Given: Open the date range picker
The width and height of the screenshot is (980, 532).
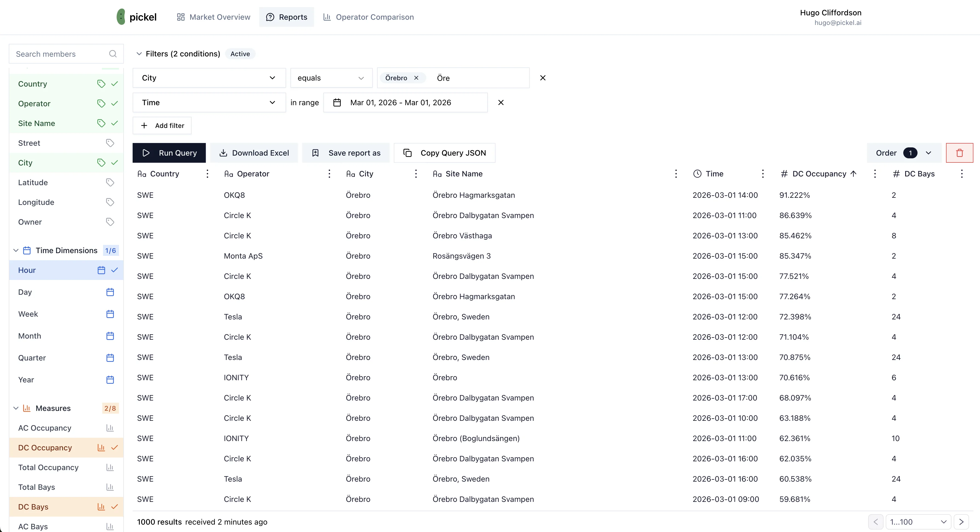Looking at the screenshot, I should click(405, 103).
